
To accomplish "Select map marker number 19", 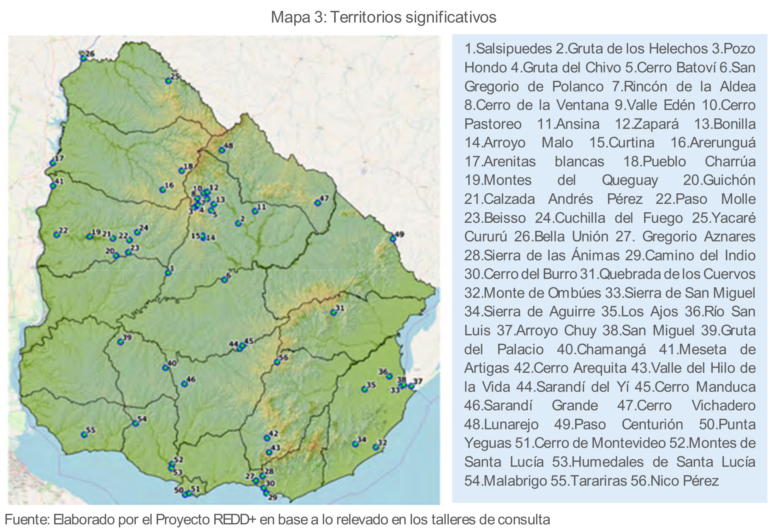I will pos(90,236).
